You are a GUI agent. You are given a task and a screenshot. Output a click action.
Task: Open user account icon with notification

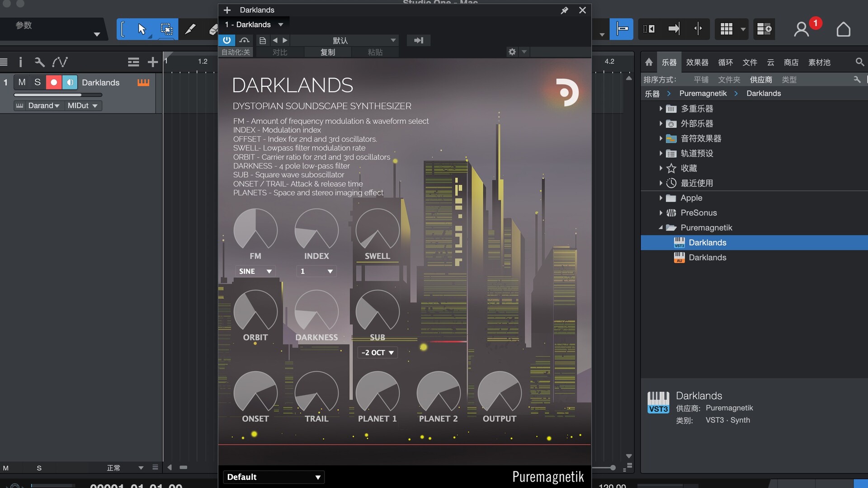pyautogui.click(x=802, y=29)
